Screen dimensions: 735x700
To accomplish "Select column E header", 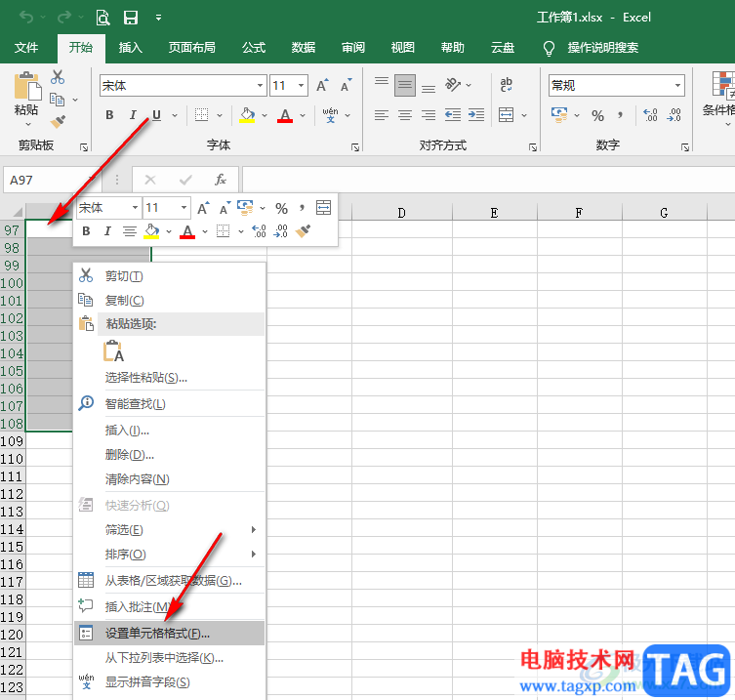I will (x=494, y=213).
